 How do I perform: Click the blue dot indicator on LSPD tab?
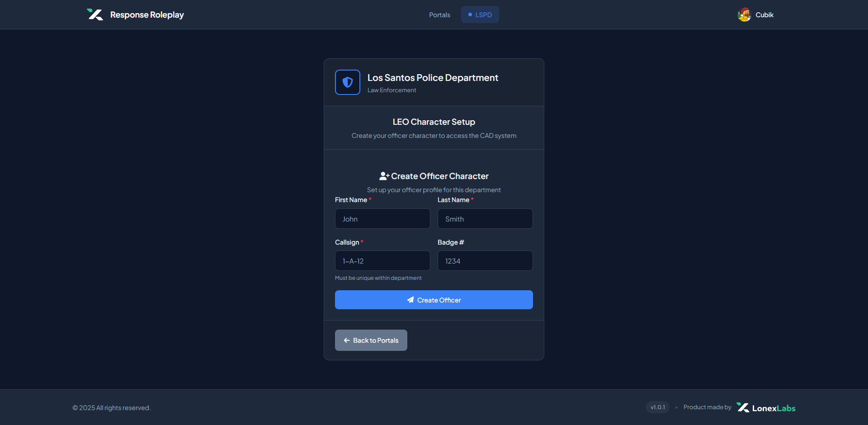tap(470, 14)
